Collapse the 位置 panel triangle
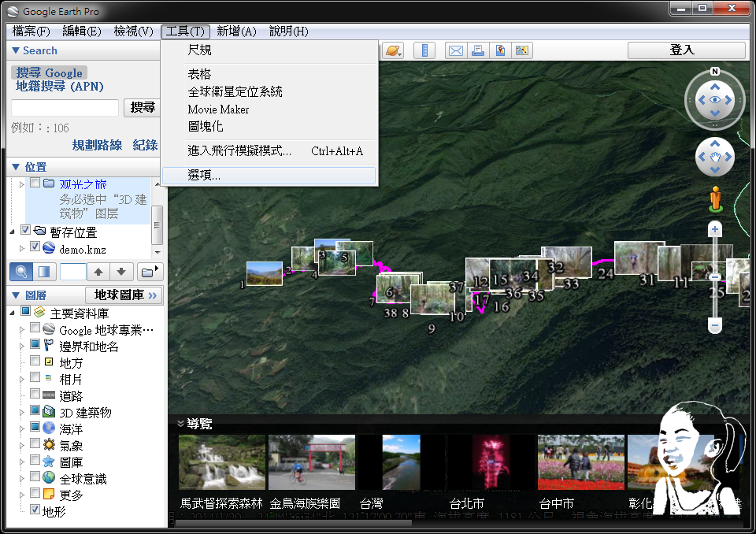Screen dimensions: 756x534 tap(16, 167)
